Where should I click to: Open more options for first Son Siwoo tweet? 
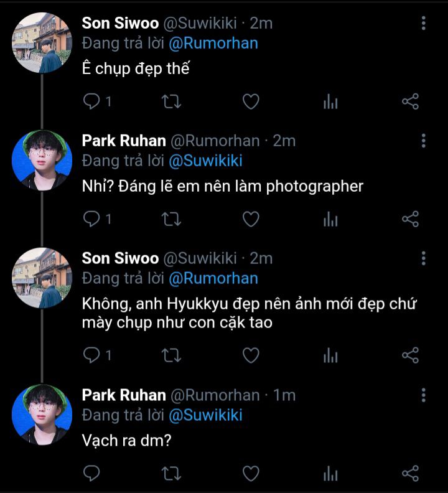tap(424, 24)
